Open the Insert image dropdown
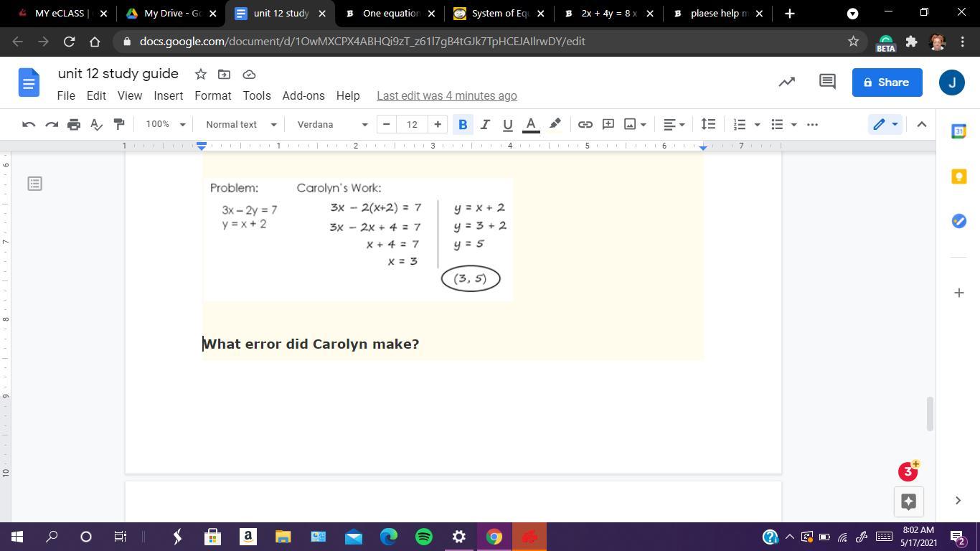The height and width of the screenshot is (551, 980). tap(635, 124)
